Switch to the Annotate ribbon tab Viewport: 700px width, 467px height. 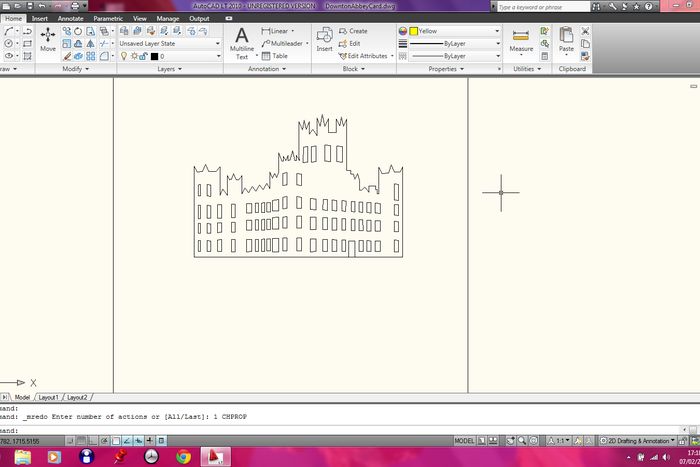[x=70, y=18]
